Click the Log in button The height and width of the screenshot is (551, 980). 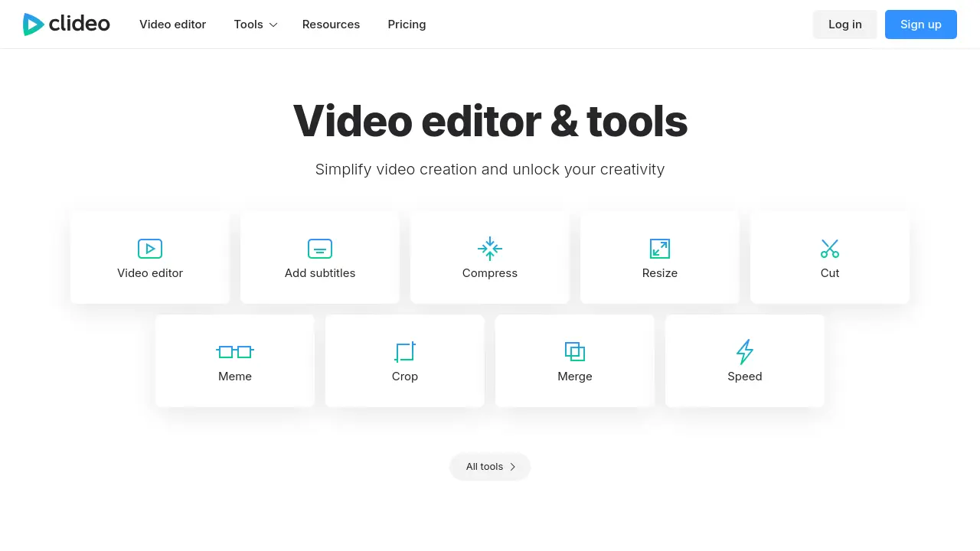point(844,24)
